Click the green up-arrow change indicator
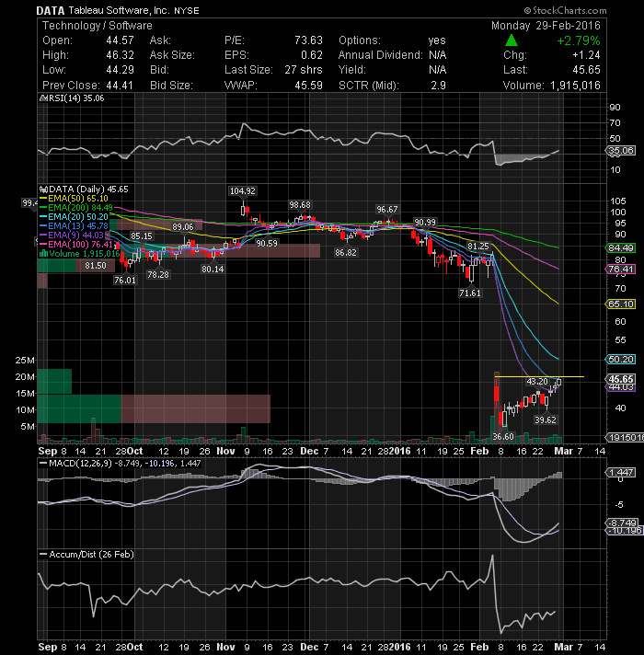This screenshot has width=644, height=655. pyautogui.click(x=512, y=40)
